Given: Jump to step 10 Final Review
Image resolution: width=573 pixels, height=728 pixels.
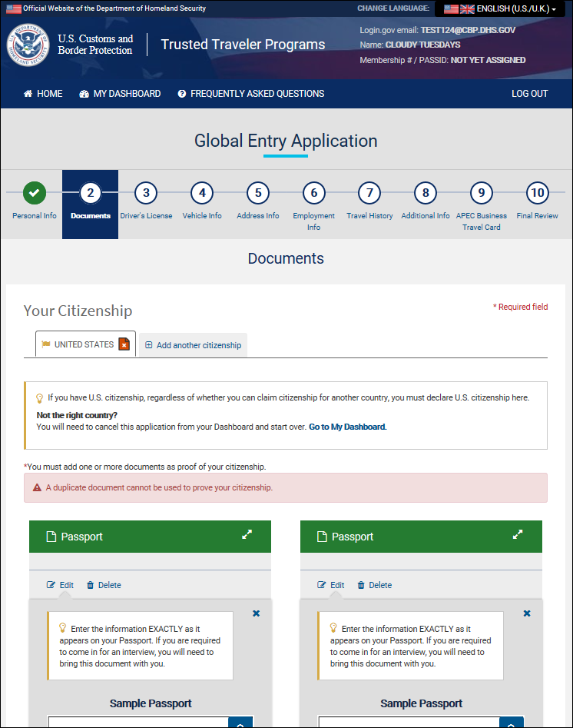Looking at the screenshot, I should [x=537, y=193].
